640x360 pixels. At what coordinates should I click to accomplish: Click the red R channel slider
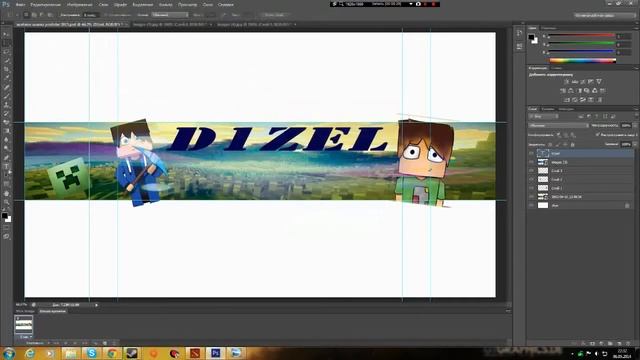pyautogui.click(x=581, y=36)
